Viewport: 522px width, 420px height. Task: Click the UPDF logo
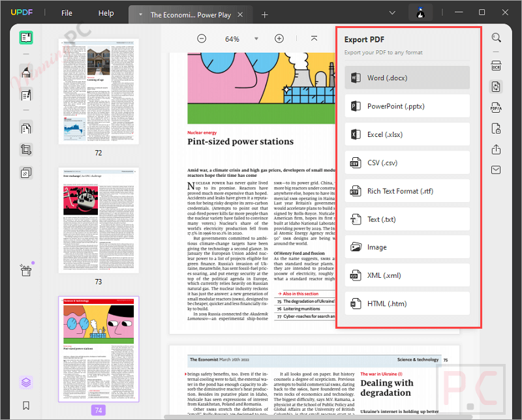click(x=22, y=12)
